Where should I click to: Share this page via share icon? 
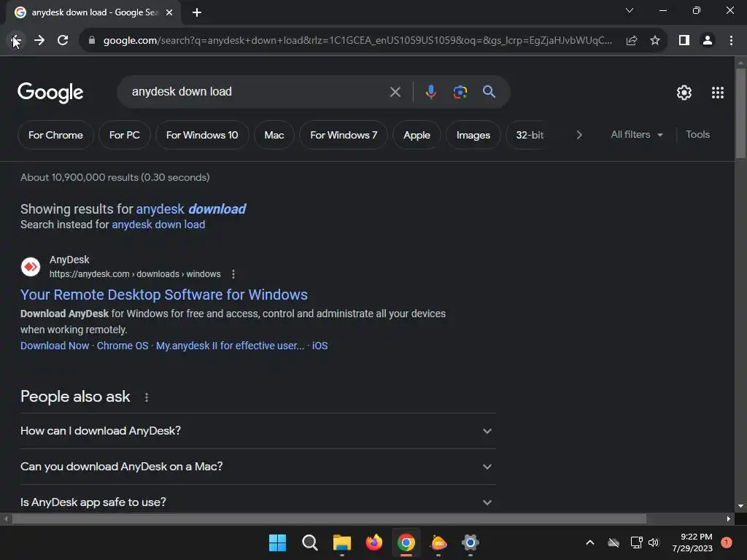pos(632,41)
